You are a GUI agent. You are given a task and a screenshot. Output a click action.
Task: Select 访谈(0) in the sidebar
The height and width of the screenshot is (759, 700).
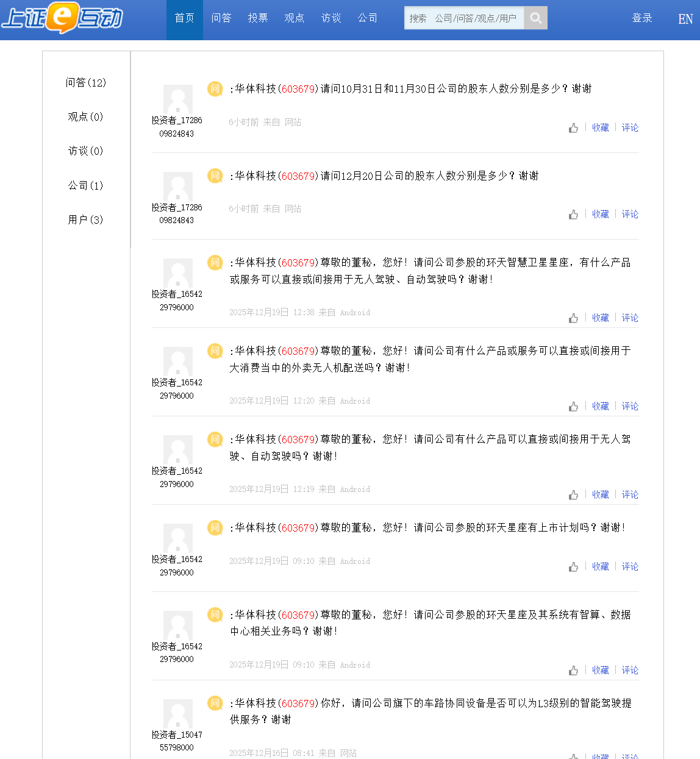(86, 151)
